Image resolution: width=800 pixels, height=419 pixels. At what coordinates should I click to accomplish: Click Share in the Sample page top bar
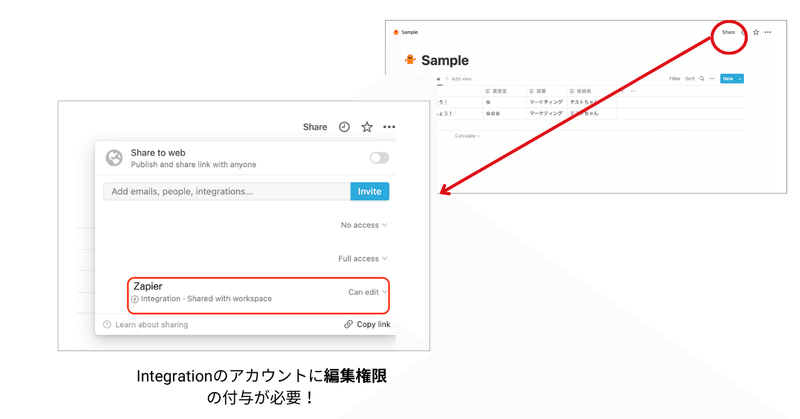729,32
